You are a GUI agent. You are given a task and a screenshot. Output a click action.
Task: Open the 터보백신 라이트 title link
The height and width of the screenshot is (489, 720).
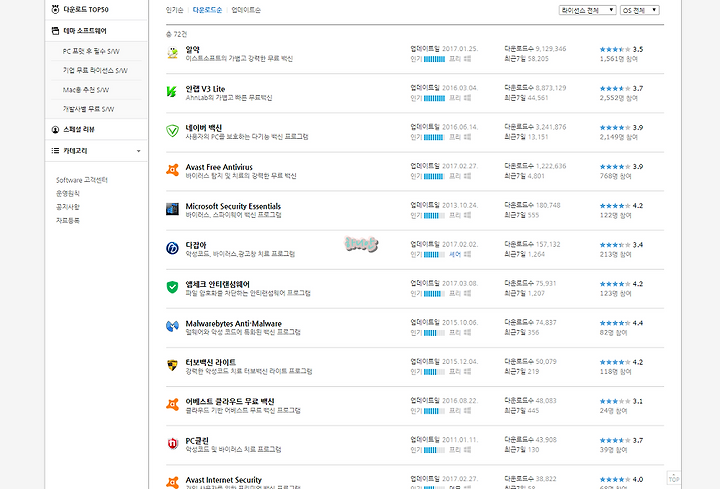tap(211, 362)
